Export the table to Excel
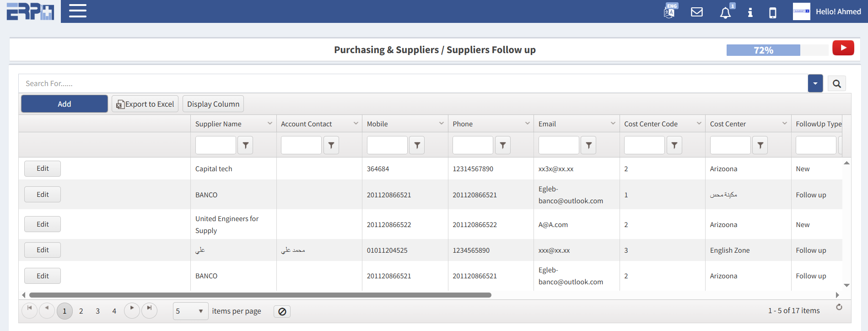 145,104
